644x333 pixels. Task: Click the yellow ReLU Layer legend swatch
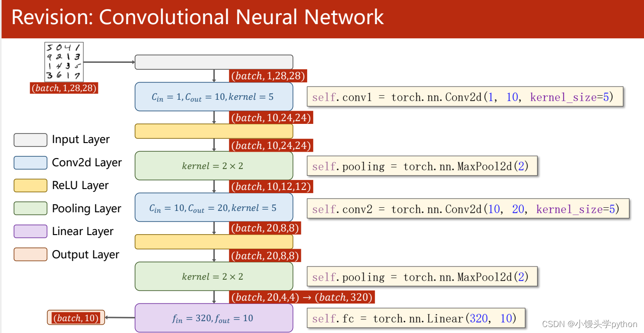tap(30, 185)
